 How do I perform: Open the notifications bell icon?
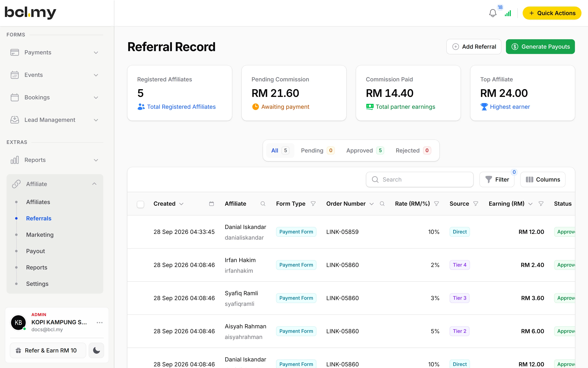[492, 13]
